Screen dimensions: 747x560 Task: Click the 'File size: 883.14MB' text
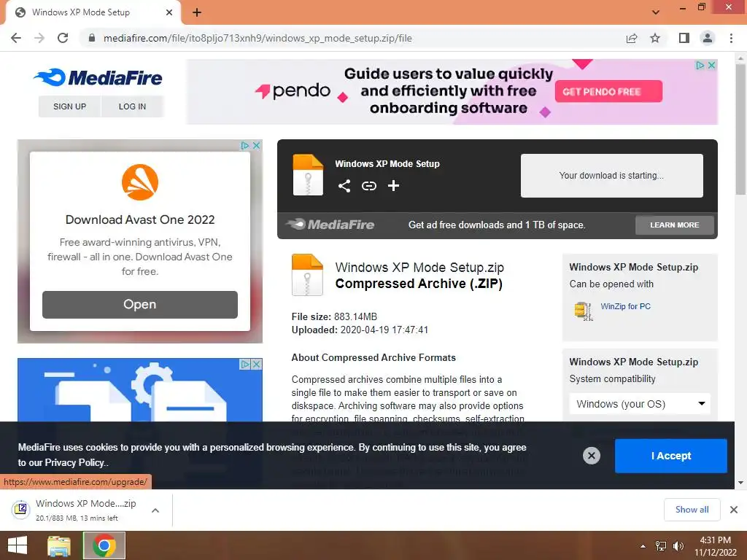334,316
